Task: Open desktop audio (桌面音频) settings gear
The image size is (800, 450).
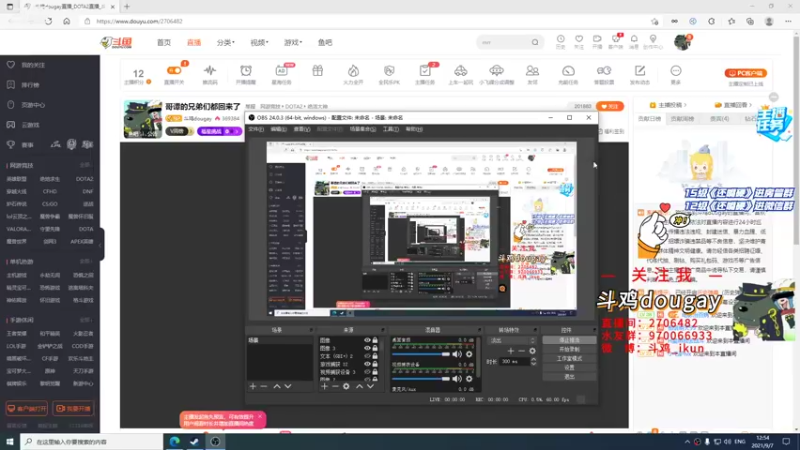Action: (x=469, y=354)
